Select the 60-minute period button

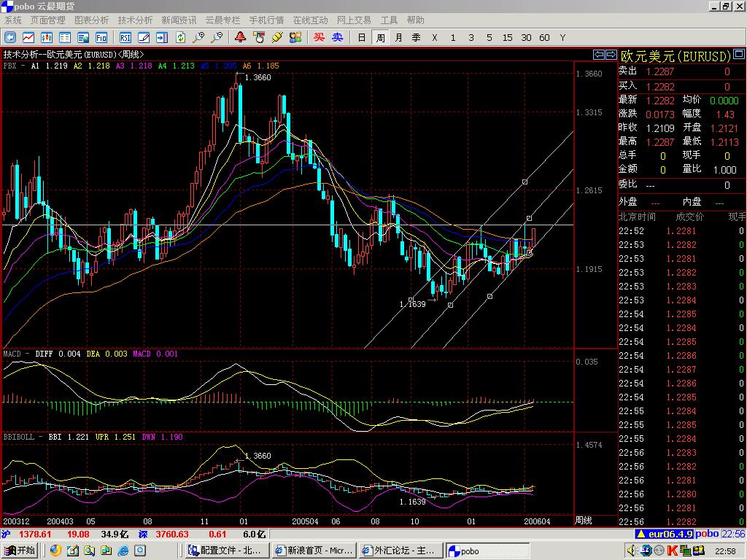544,38
